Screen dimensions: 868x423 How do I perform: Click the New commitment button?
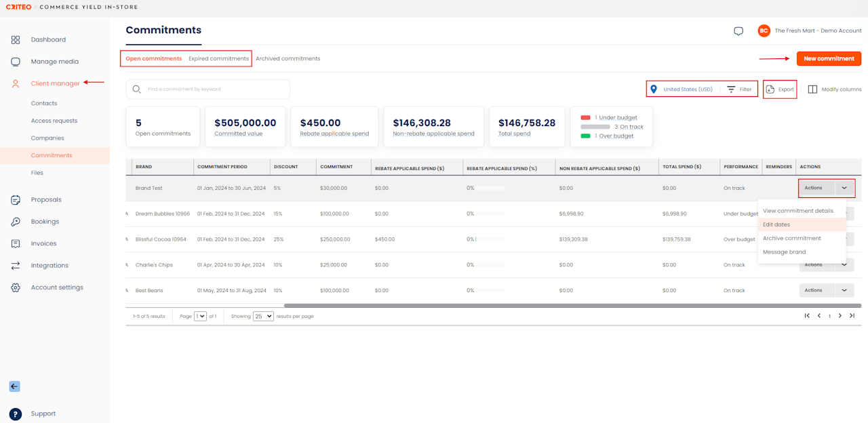[x=829, y=59]
